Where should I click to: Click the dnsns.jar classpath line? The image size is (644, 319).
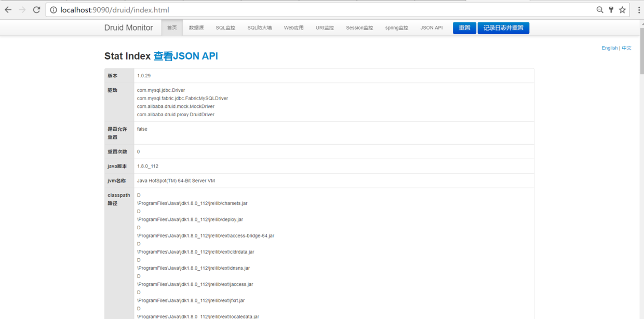pos(194,268)
